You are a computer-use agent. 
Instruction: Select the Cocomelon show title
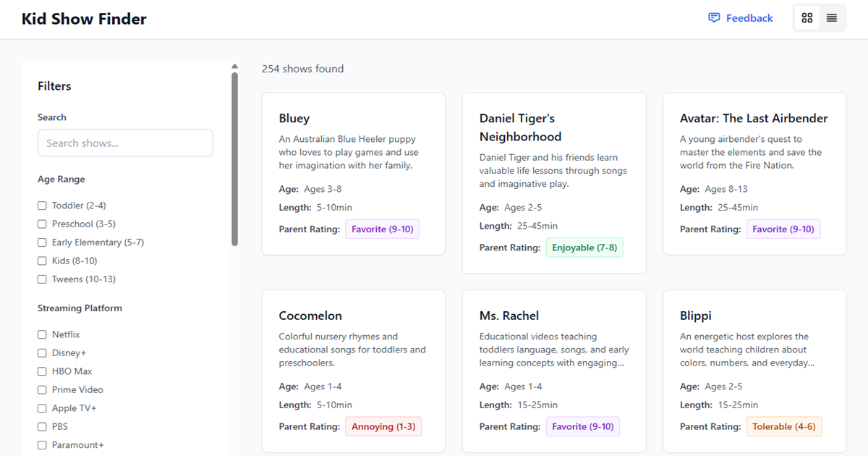tap(310, 316)
